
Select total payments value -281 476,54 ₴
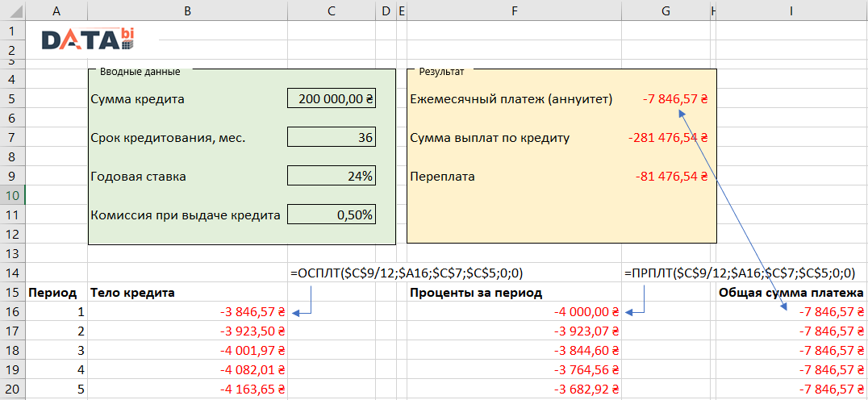(x=668, y=138)
